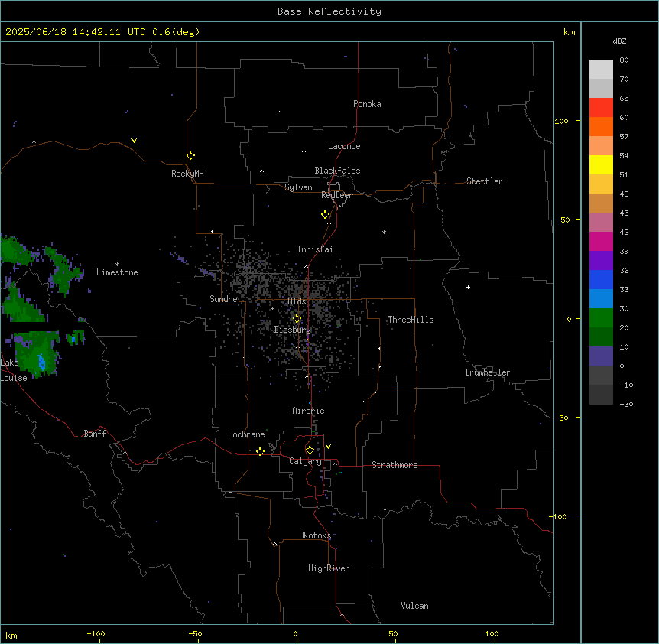This screenshot has width=659, height=644.
Task: Click the Strathmore label
Action: tap(394, 465)
